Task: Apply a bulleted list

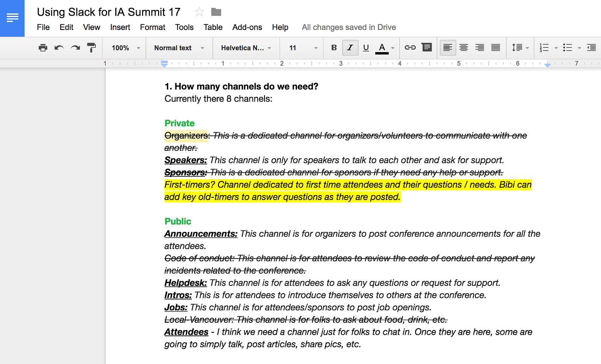Action: point(568,48)
